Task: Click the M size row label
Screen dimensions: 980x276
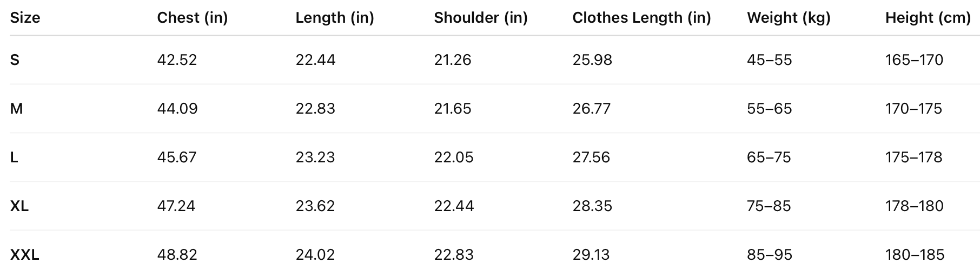Action: pyautogui.click(x=16, y=108)
